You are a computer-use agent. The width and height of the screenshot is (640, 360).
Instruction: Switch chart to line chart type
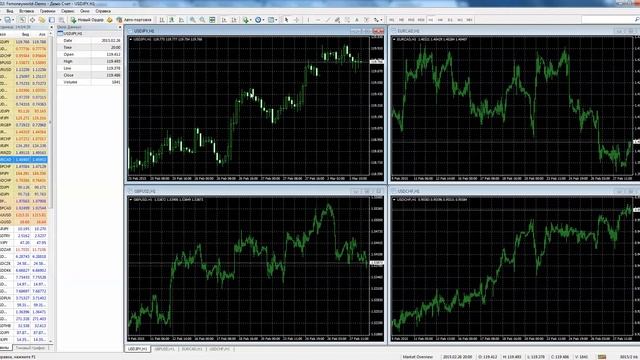(x=182, y=20)
